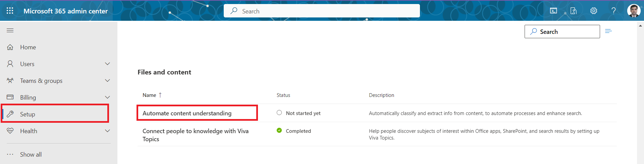Click the document download icon in header

pos(574,11)
